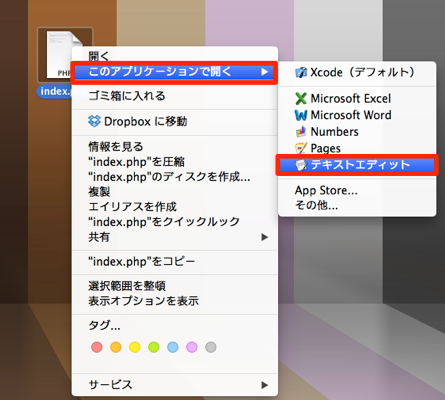445x400 pixels.
Task: Apply the orange tag color
Action: tap(116, 347)
